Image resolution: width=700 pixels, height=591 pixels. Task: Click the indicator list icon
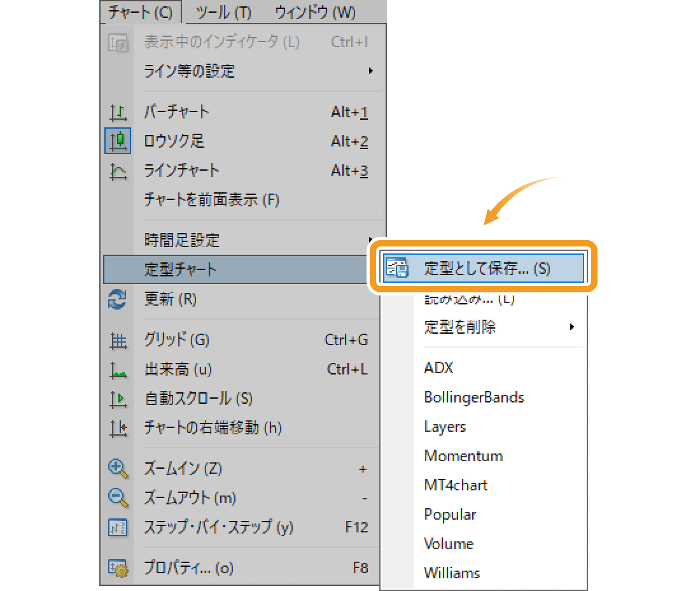click(x=118, y=43)
